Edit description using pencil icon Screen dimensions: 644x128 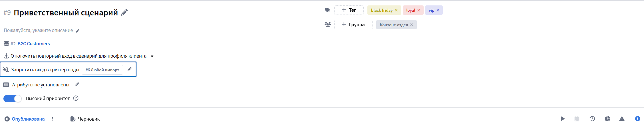tap(78, 31)
